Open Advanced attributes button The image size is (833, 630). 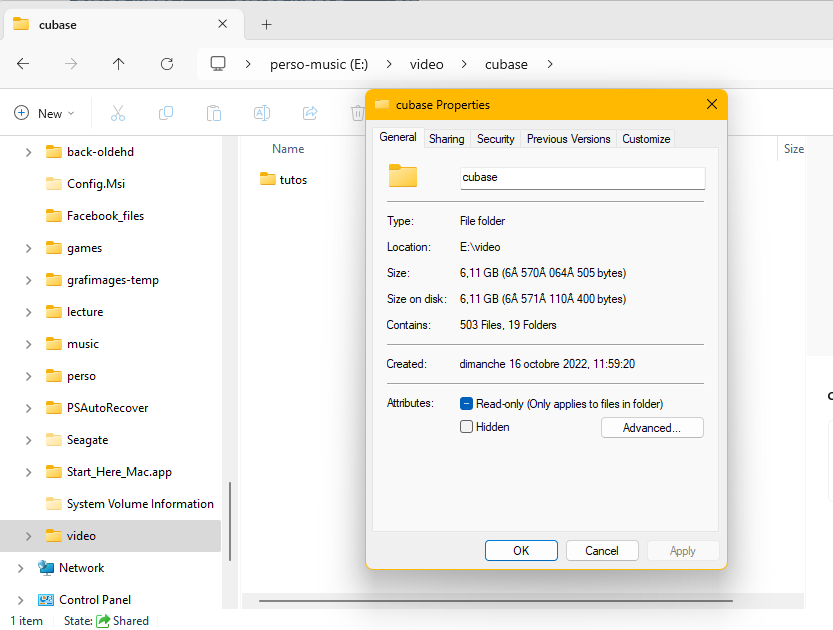tap(652, 428)
